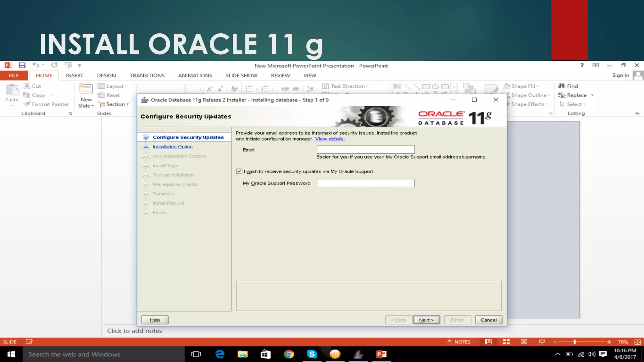Increase list indent level
The image size is (644, 362).
point(296,89)
